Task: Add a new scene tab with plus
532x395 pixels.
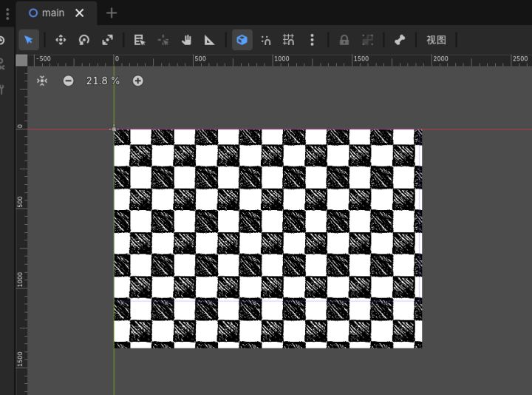Action: [112, 13]
